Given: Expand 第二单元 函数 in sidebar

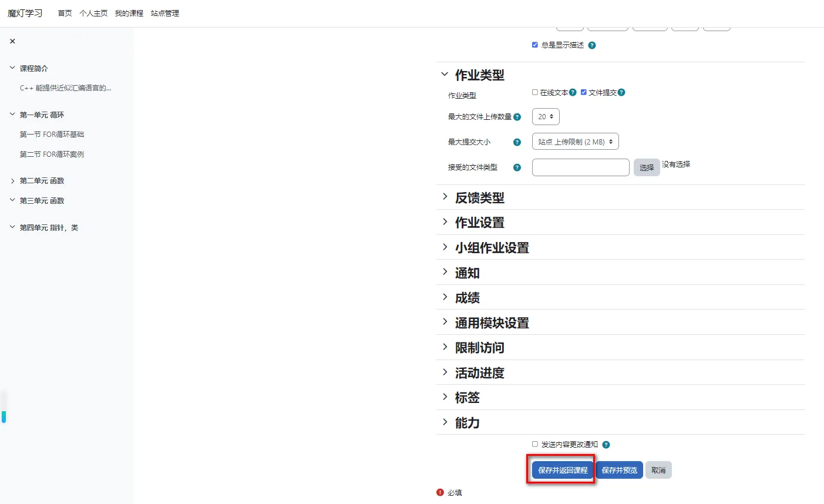Looking at the screenshot, I should [12, 181].
